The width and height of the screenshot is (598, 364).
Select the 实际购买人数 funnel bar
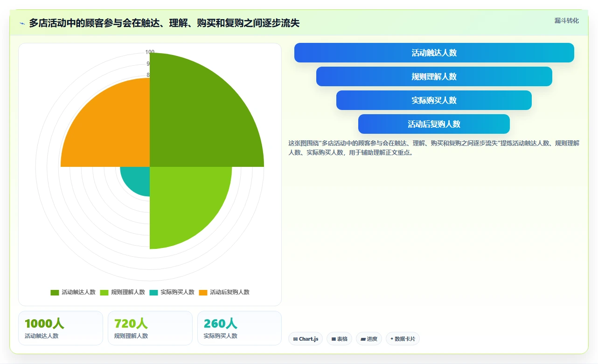(434, 100)
